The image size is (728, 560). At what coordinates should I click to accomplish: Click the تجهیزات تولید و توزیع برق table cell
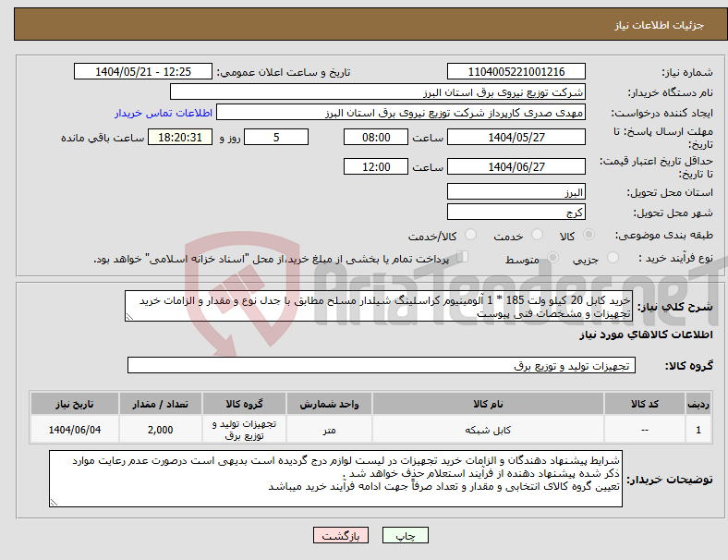tap(244, 430)
